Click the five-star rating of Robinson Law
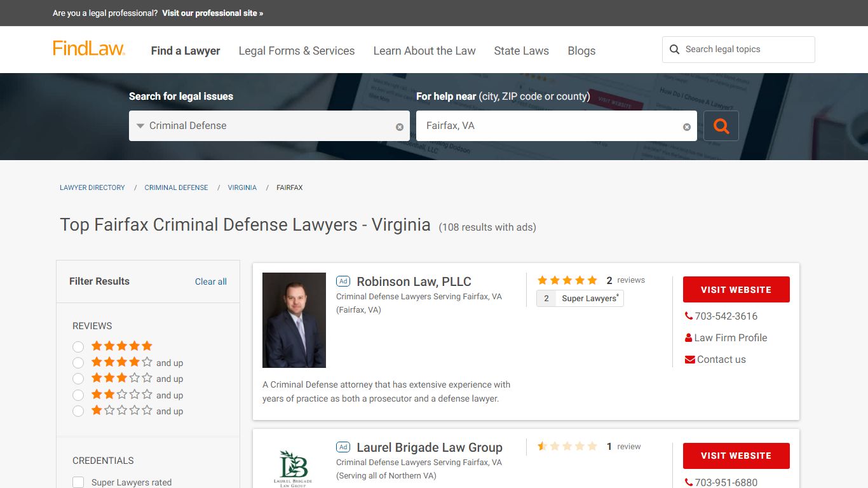 click(567, 280)
